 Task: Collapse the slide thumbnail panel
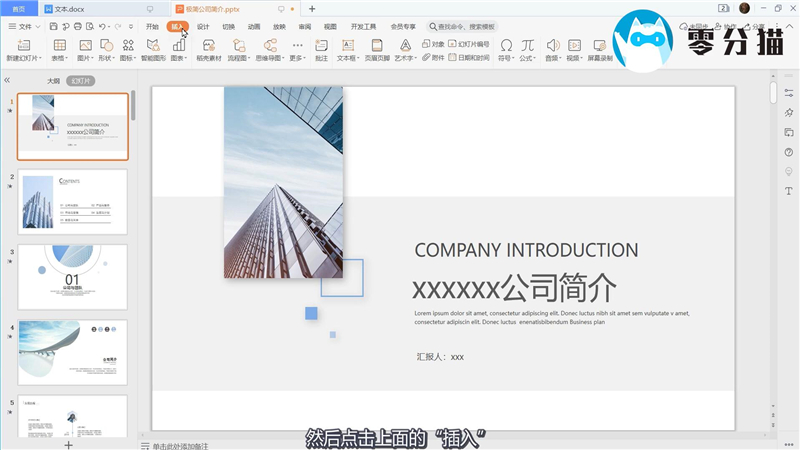(x=7, y=80)
